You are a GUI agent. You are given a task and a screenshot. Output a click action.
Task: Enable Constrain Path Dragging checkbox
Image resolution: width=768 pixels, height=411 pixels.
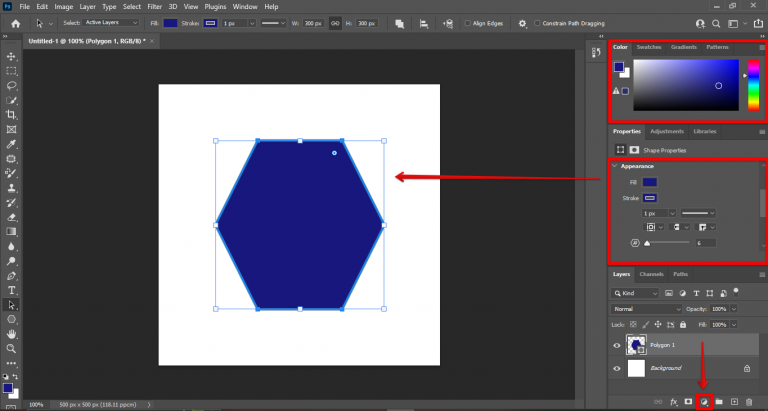pos(537,22)
